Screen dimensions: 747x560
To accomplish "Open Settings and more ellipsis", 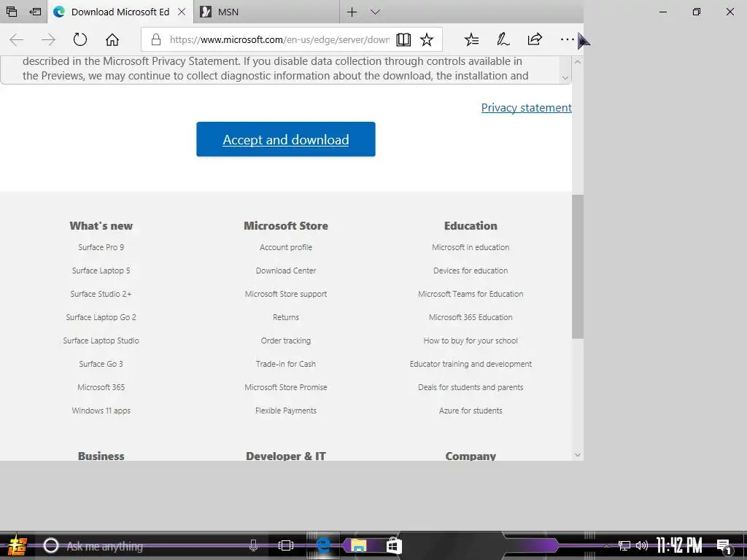I will point(567,39).
